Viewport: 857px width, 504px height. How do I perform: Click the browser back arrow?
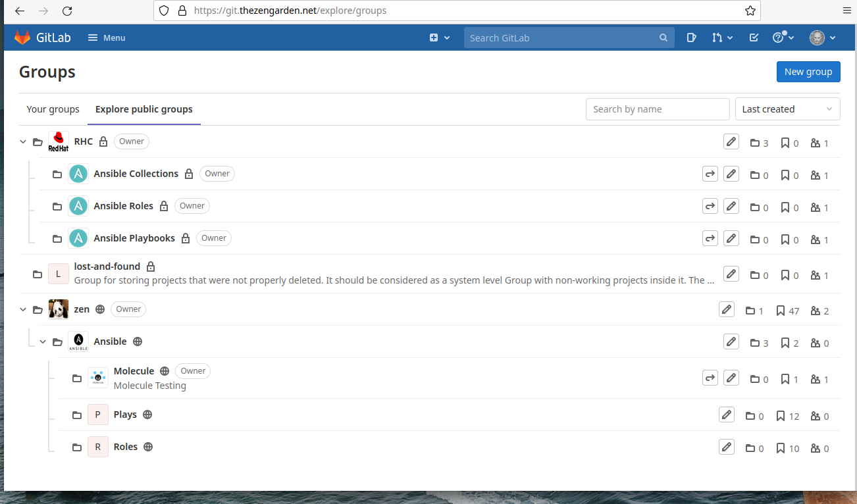pos(20,11)
